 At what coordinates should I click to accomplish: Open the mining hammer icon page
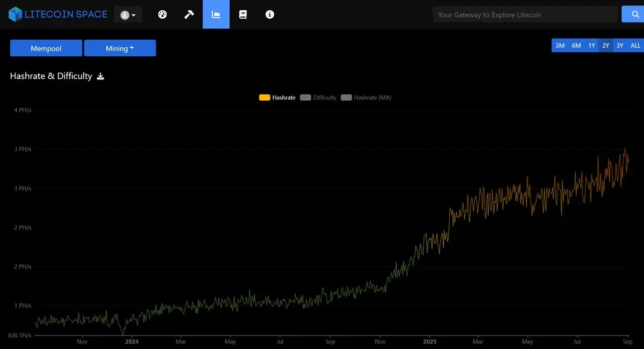pos(189,14)
